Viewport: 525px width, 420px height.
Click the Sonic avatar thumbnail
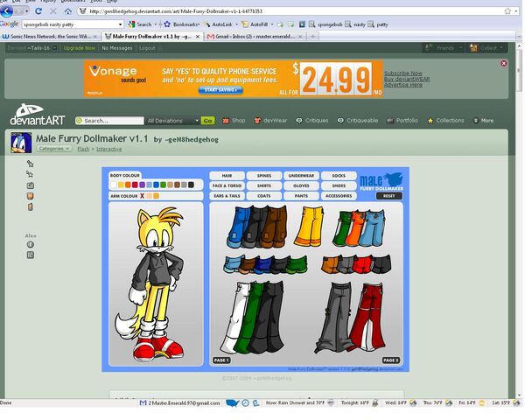tap(21, 143)
